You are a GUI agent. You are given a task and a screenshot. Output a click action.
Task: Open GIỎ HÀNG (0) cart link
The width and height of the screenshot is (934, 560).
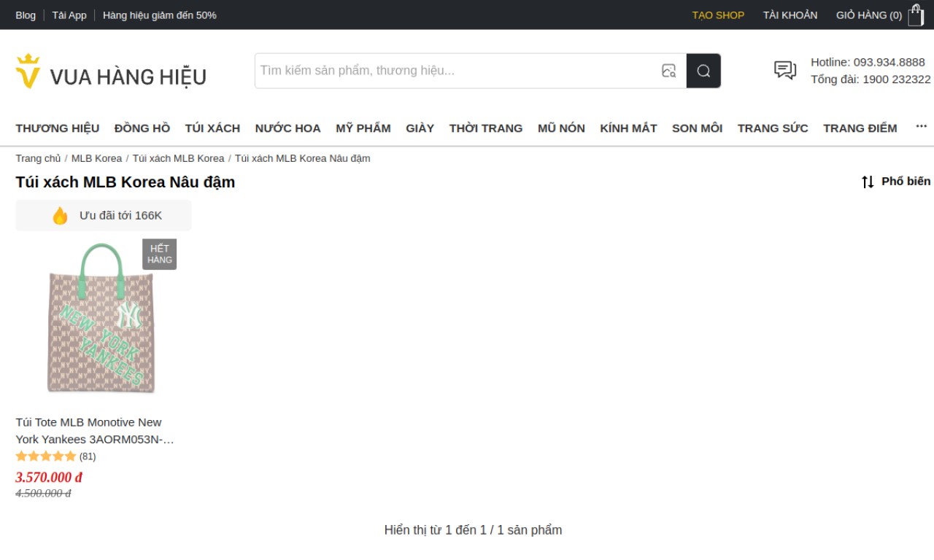click(869, 15)
